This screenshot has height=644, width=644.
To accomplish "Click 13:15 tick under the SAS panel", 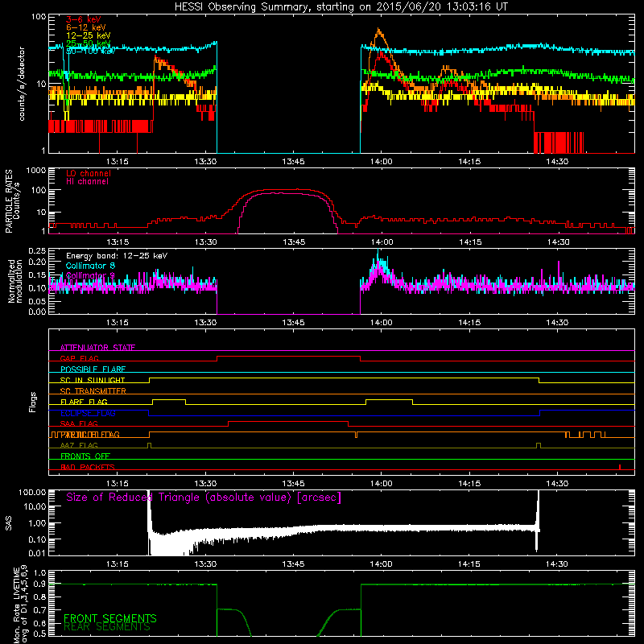I will [117, 564].
